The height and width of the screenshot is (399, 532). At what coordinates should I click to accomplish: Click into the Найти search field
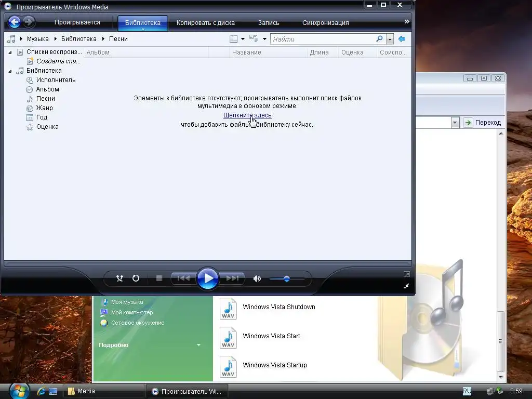[x=323, y=39]
